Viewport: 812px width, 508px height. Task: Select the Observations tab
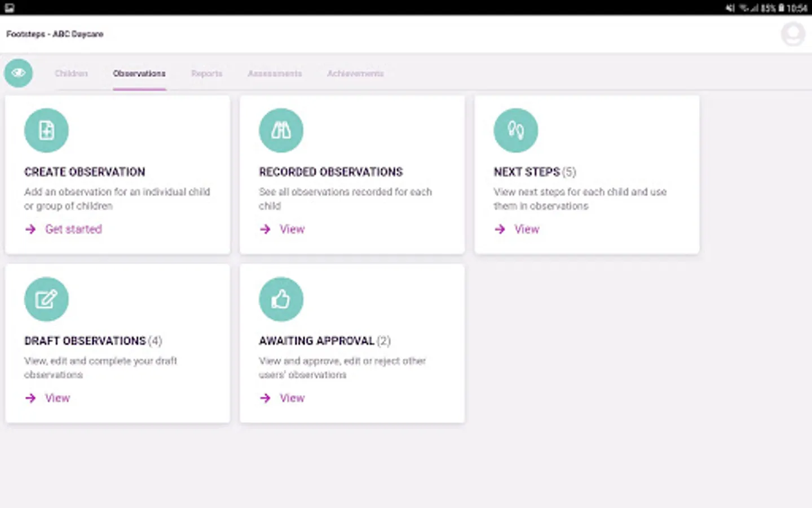[139, 73]
